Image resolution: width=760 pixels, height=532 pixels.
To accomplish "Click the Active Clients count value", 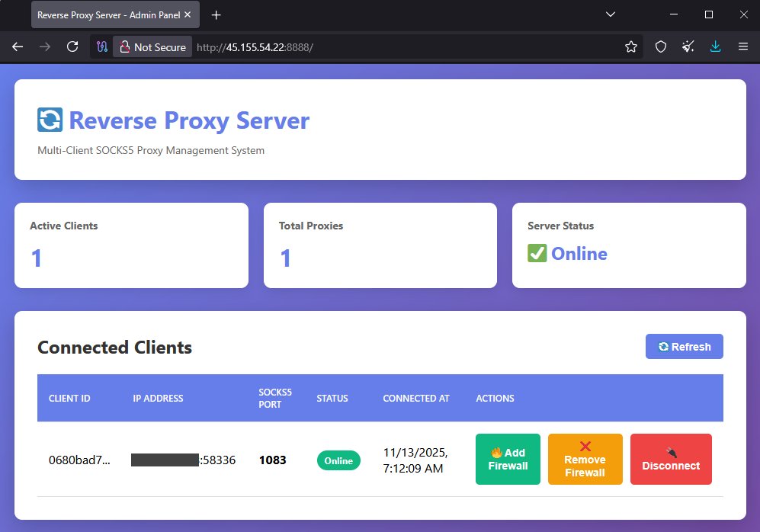I will click(x=37, y=258).
